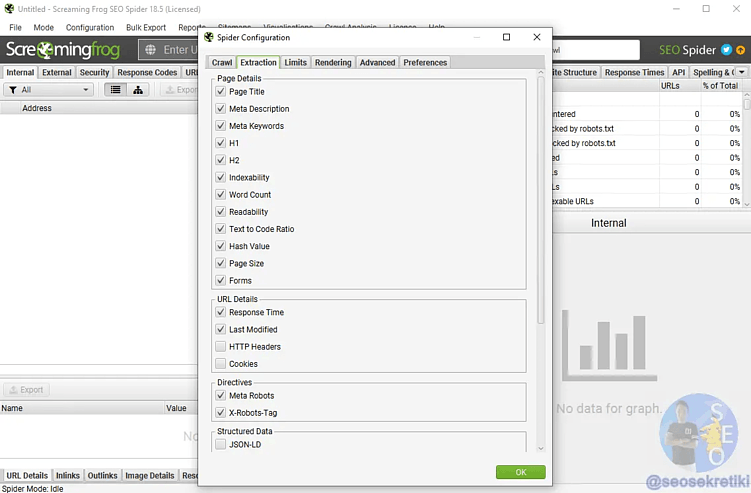751x493 pixels.
Task: Open the Response Codes tab
Action: point(147,72)
